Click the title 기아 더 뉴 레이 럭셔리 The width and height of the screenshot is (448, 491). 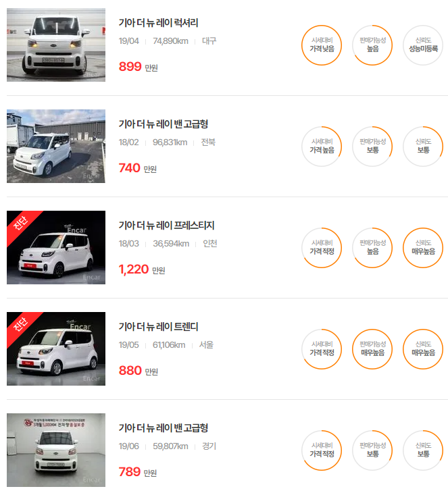click(158, 23)
